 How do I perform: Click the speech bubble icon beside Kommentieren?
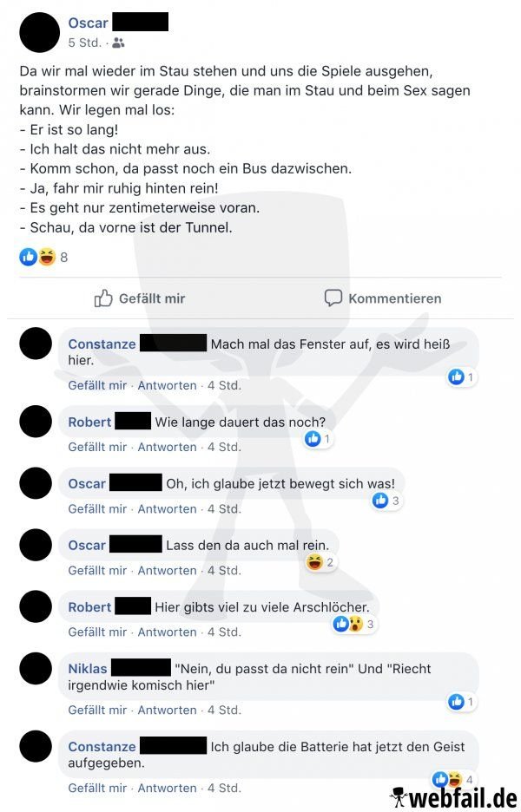pyautogui.click(x=333, y=298)
